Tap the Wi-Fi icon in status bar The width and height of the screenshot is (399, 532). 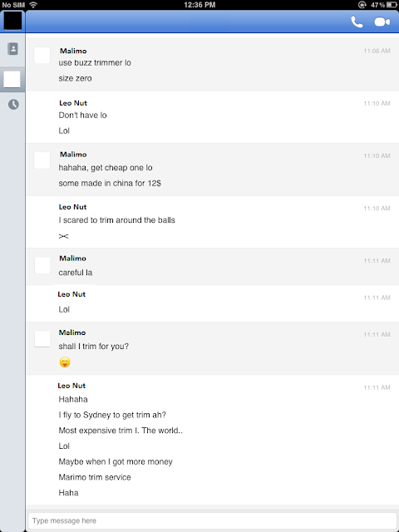(33, 5)
